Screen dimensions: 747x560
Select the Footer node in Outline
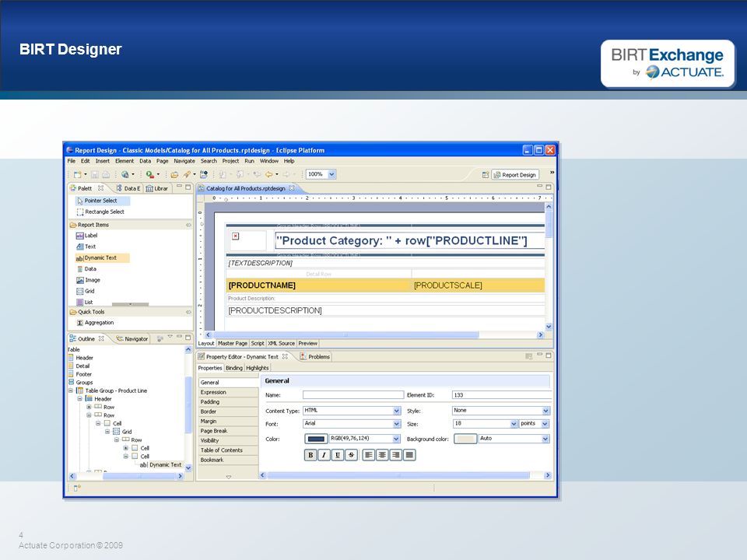click(80, 374)
